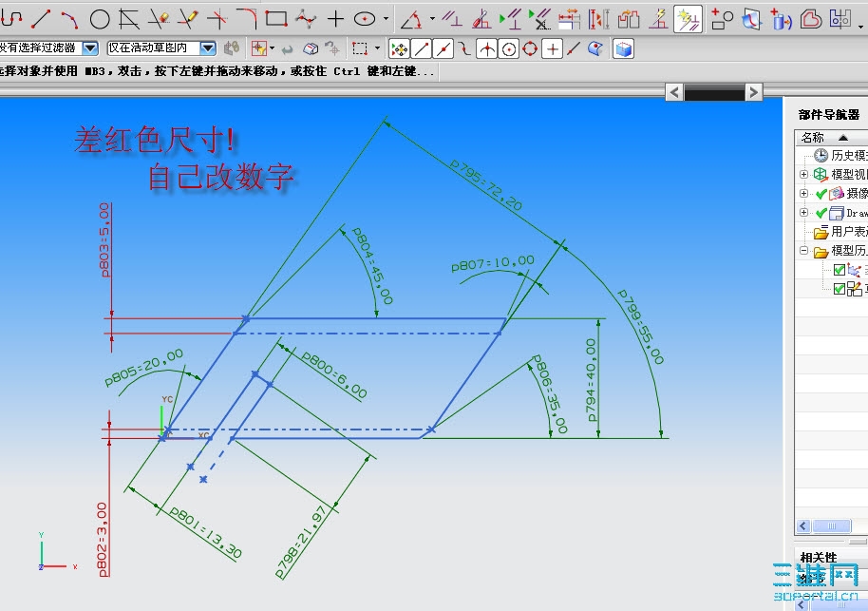Image resolution: width=868 pixels, height=611 pixels.
Task: Toggle Existing Point snap option
Action: [553, 49]
